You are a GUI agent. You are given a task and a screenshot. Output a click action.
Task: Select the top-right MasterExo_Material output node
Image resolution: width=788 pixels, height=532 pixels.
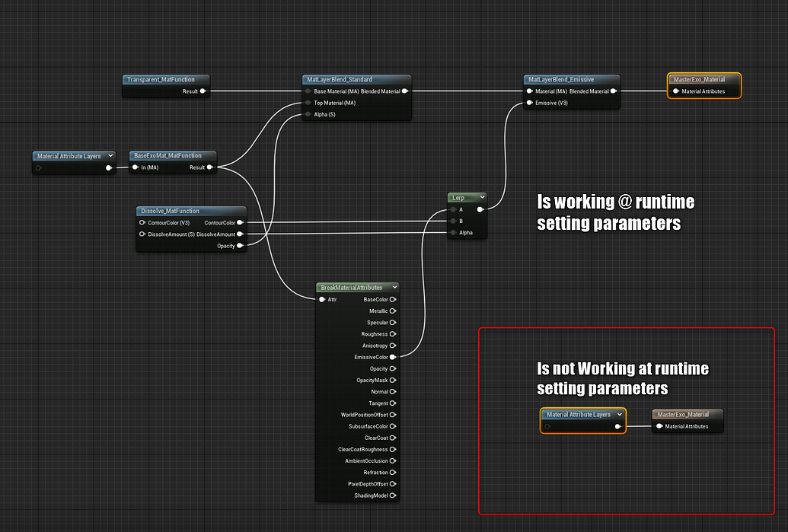[703, 79]
